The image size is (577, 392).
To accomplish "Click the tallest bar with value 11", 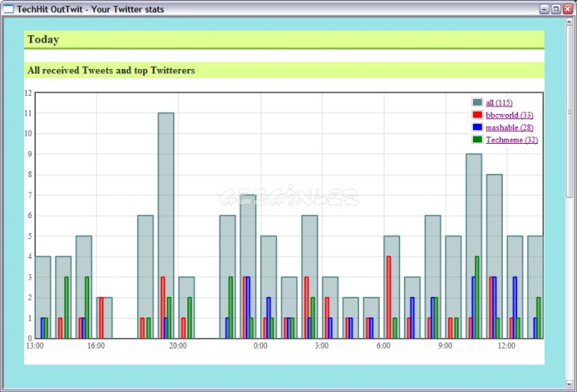I will (166, 226).
